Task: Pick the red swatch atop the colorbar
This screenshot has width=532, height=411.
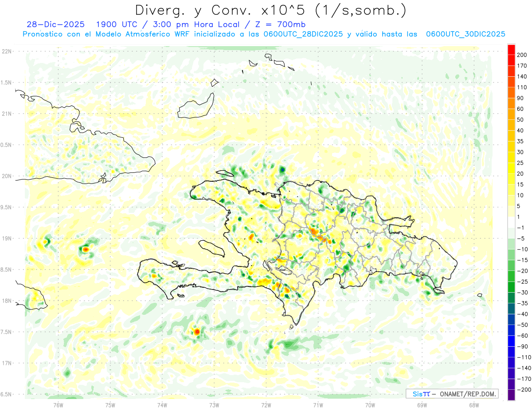Action: click(x=512, y=49)
